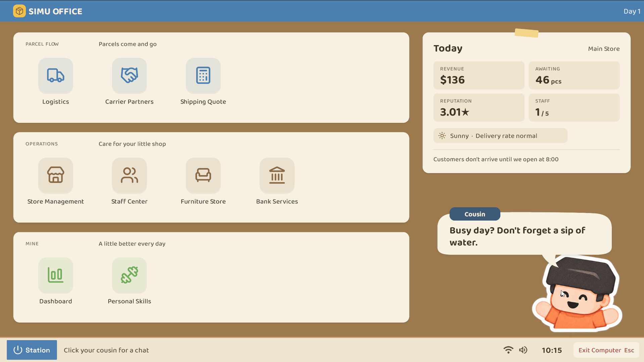644x362 pixels.
Task: Click 'Customers don't arrive until we open' note
Action: (x=496, y=159)
